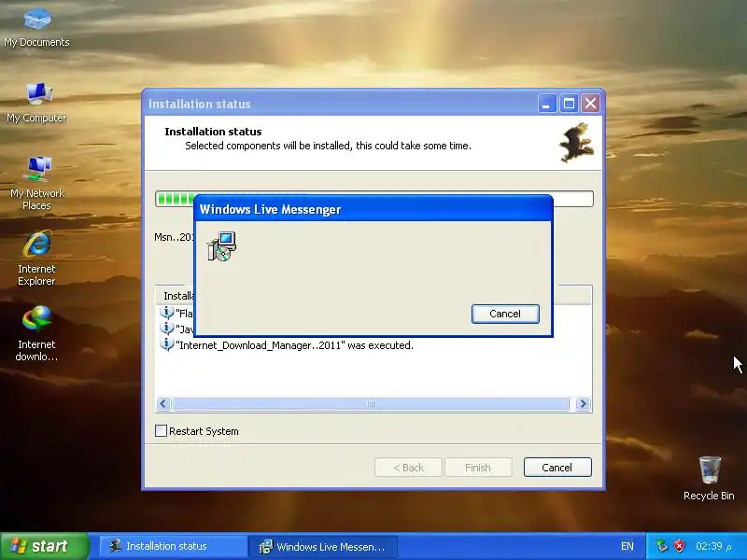
Task: Click the installer CD icon in Messenger dialog
Action: click(221, 246)
